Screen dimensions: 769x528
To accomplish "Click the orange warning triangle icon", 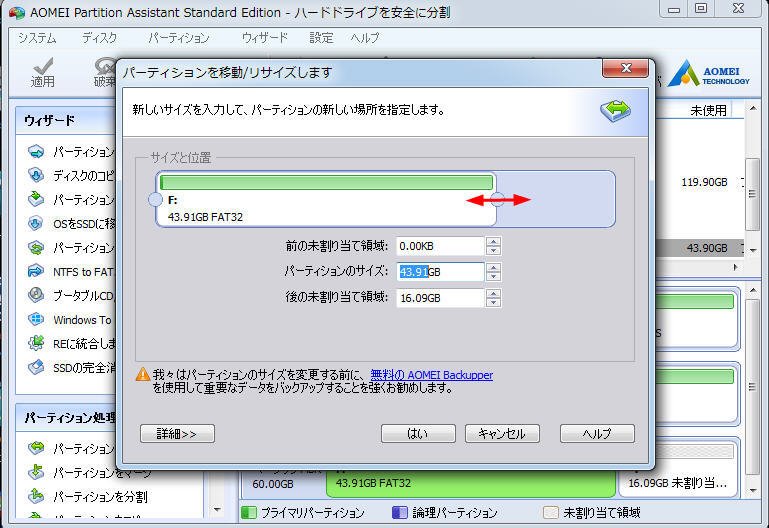I will click(142, 375).
